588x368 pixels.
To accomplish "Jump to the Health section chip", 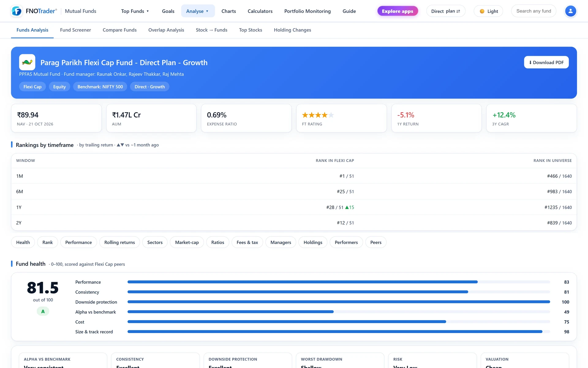I will (x=23, y=242).
